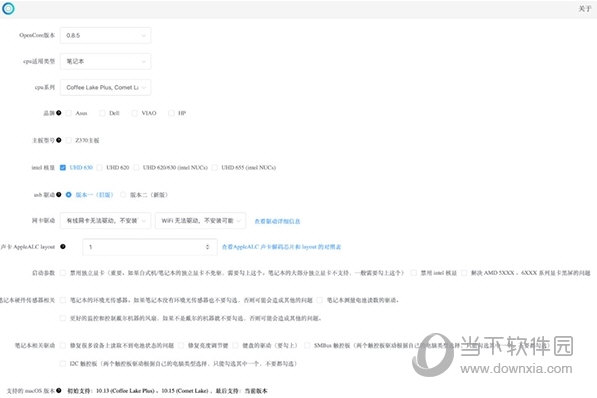Screen dimensions: 597x398
Task: Check the SMBus 触控板 checkbox
Action: point(307,345)
